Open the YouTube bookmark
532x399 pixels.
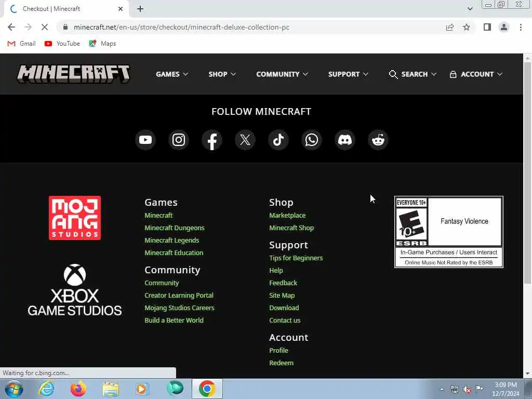(x=62, y=44)
